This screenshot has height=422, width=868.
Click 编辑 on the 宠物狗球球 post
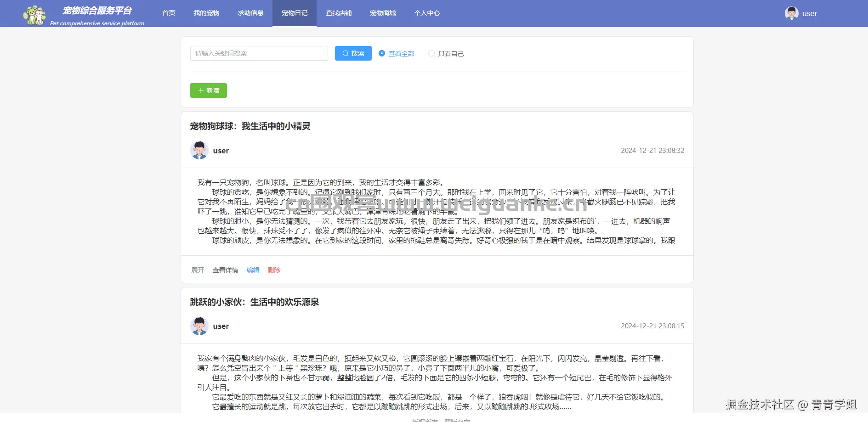[x=253, y=270]
